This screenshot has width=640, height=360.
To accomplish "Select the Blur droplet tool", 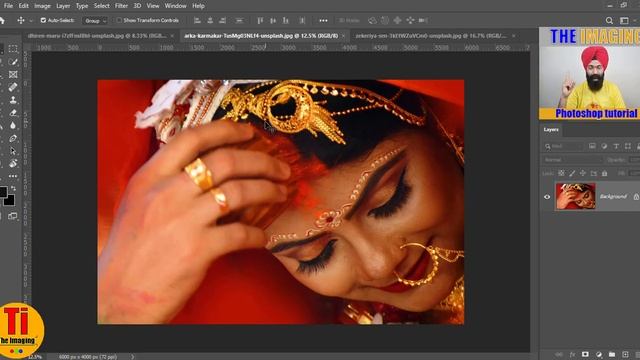I will [x=13, y=126].
